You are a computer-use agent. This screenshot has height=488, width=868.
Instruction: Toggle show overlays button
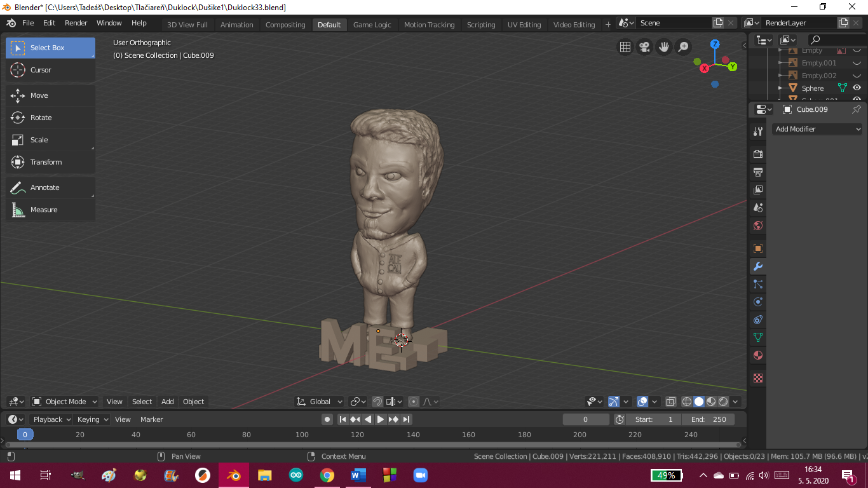pyautogui.click(x=642, y=402)
